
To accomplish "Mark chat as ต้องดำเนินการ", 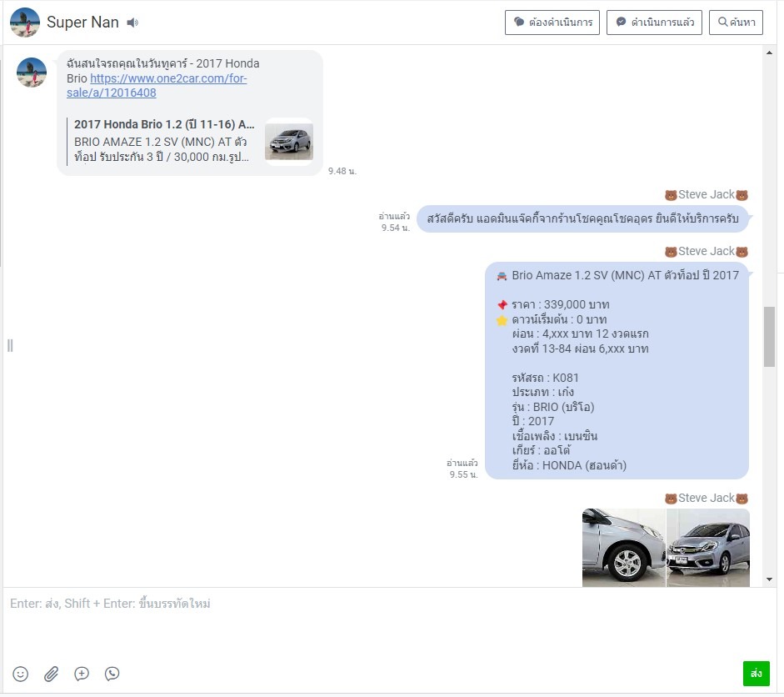I will 552,23.
